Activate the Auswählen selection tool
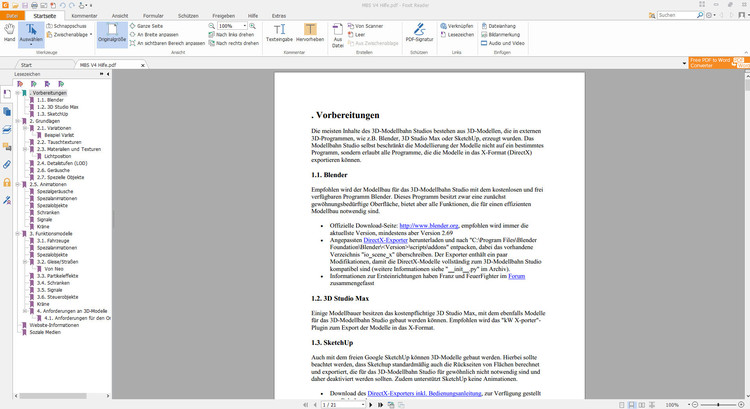Viewport: 750px width, 409px height. pyautogui.click(x=31, y=34)
